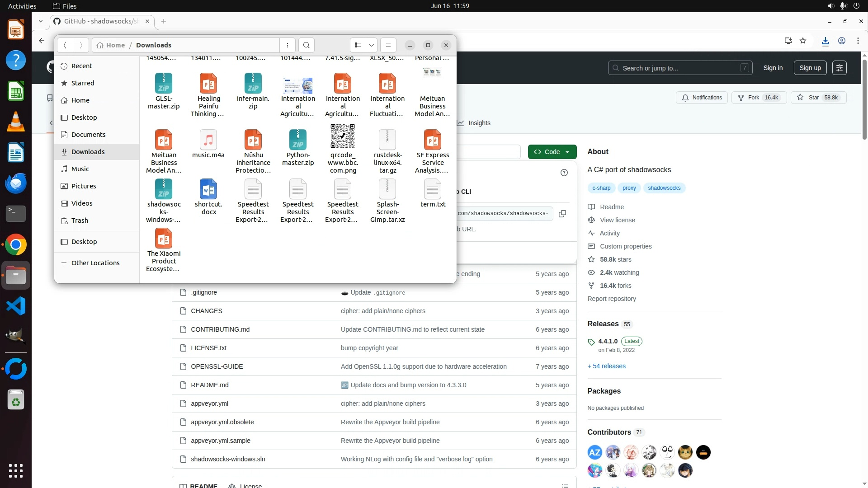Open Other Locations in sidebar
Screen dimensions: 868x488
tap(95, 263)
